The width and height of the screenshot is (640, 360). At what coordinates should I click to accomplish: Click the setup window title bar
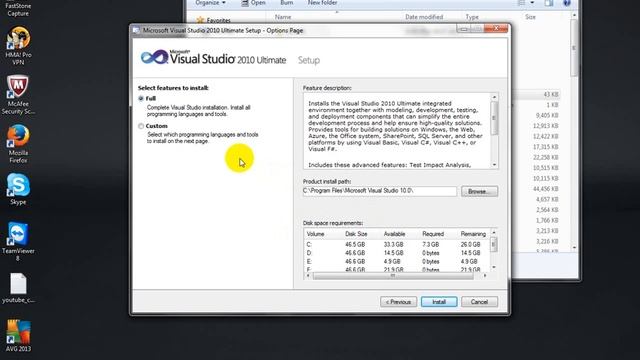(294, 31)
